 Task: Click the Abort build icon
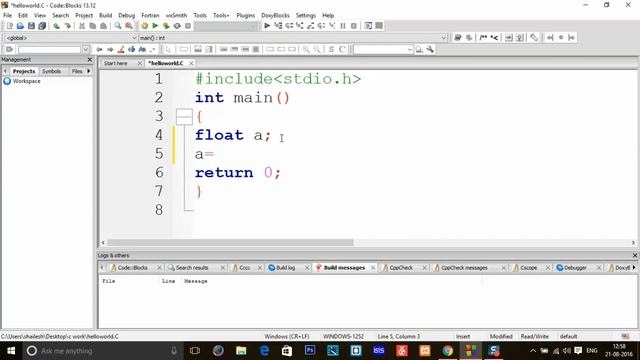188,26
